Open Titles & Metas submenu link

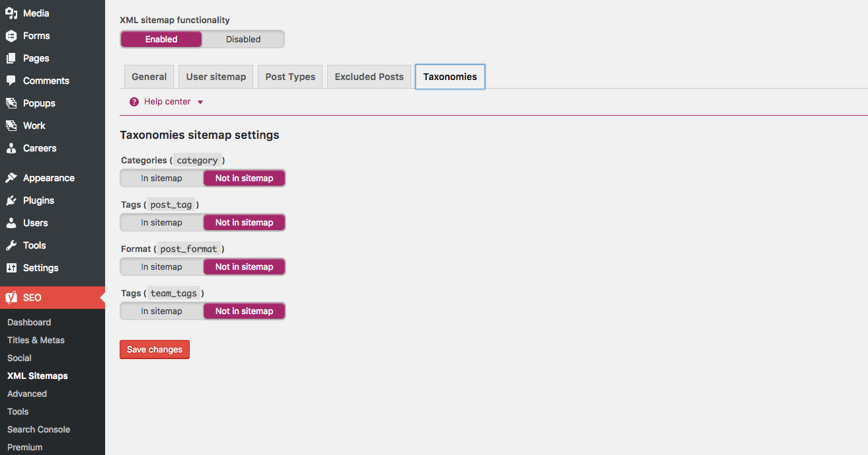tap(36, 340)
